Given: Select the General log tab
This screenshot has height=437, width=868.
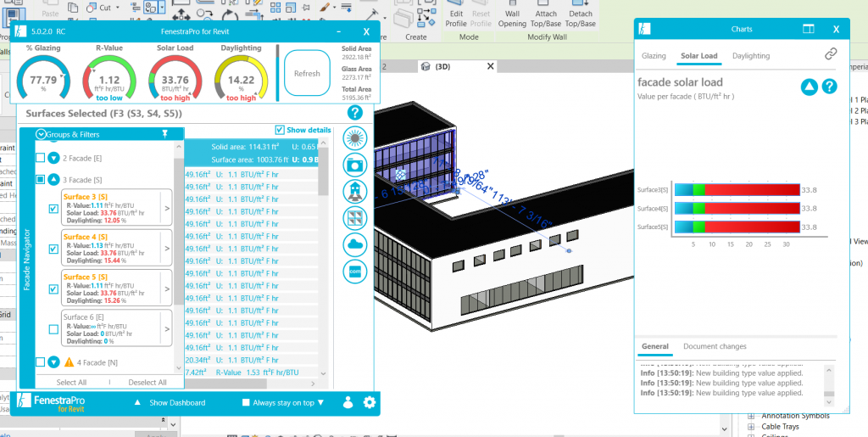Looking at the screenshot, I should pos(655,346).
